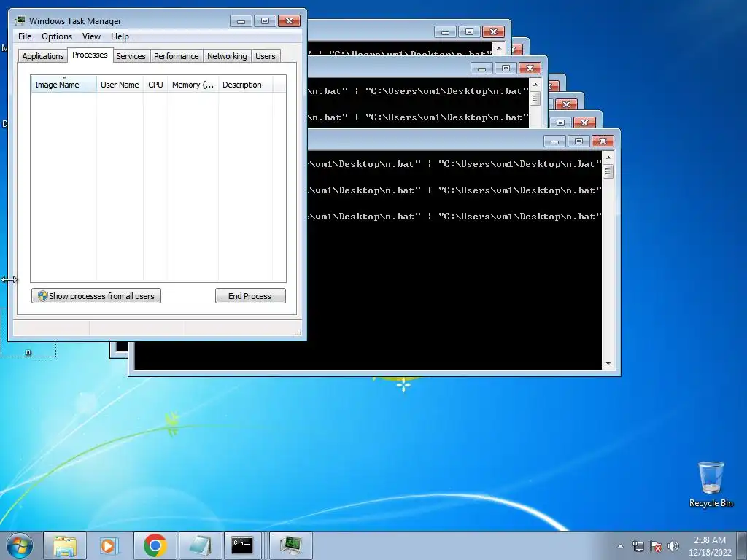The image size is (747, 560).
Task: Minimize the Windows Task Manager window
Action: tap(241, 21)
